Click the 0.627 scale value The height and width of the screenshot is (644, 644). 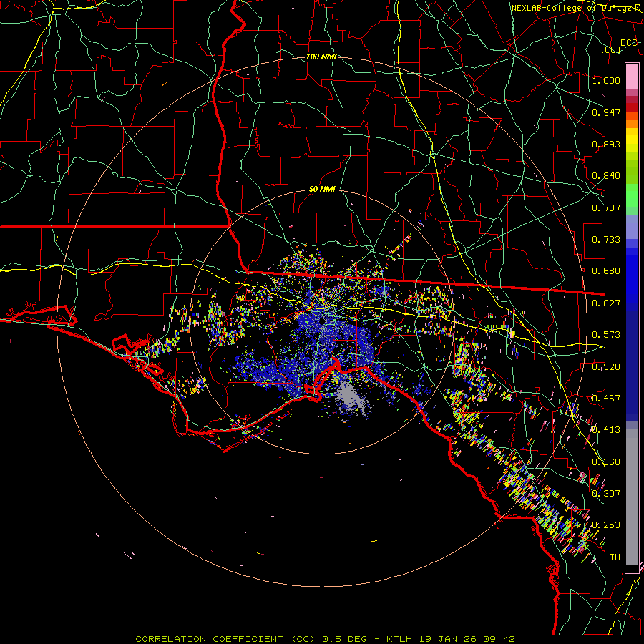(606, 303)
